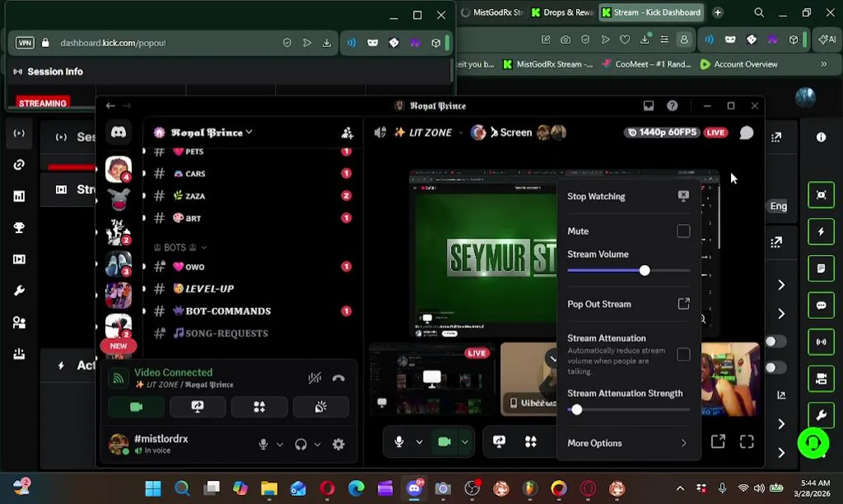The height and width of the screenshot is (504, 843).
Task: Click share screen icon in call control bar
Action: point(499,442)
